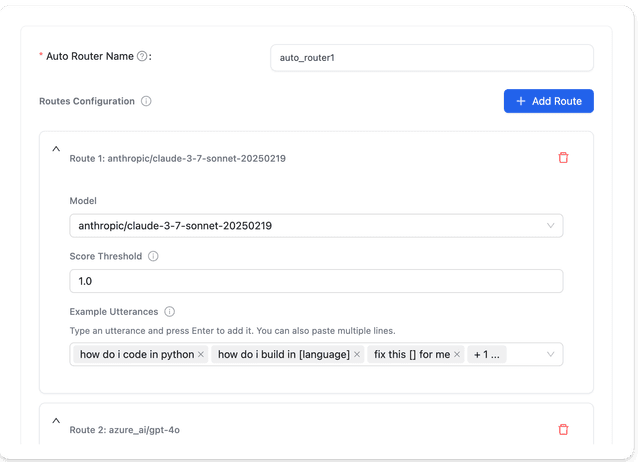This screenshot has width=640, height=462.
Task: Click the Route 2: azure_ai/gpt-4o title
Action: pyautogui.click(x=124, y=430)
